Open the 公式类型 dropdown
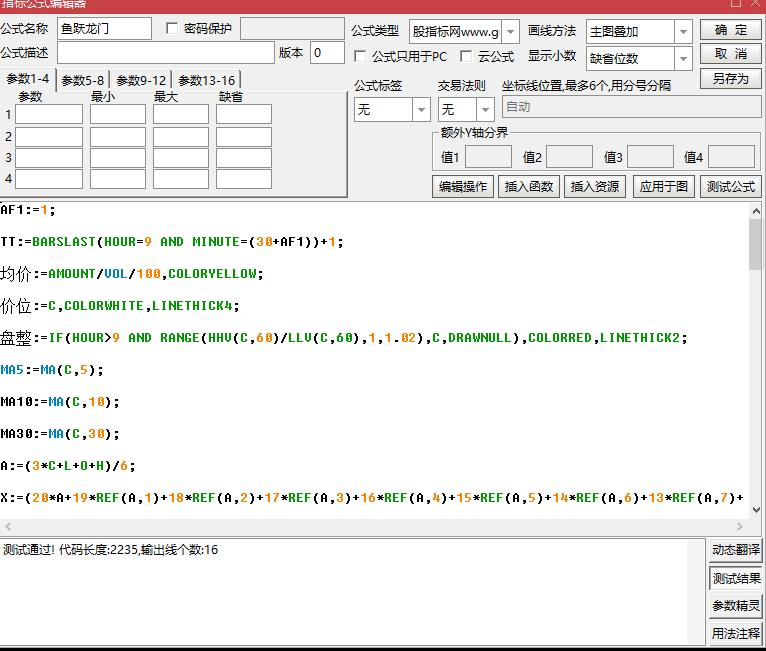 (x=510, y=32)
